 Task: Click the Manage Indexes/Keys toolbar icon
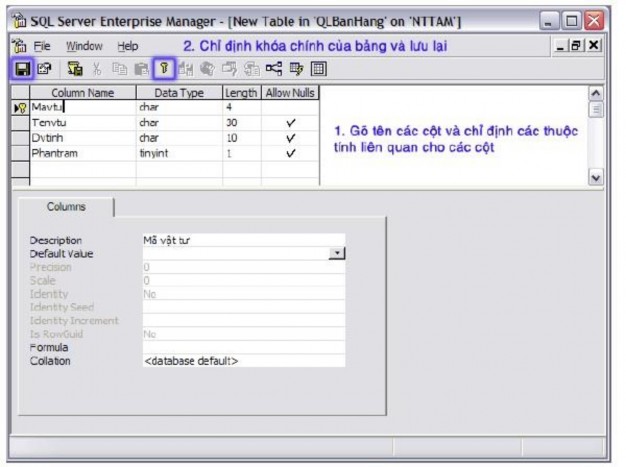[x=295, y=69]
